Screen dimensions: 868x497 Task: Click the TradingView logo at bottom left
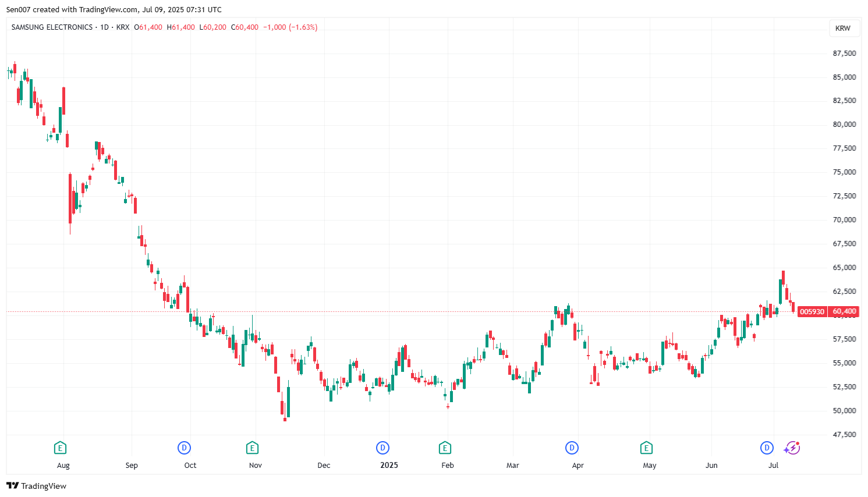click(x=36, y=486)
